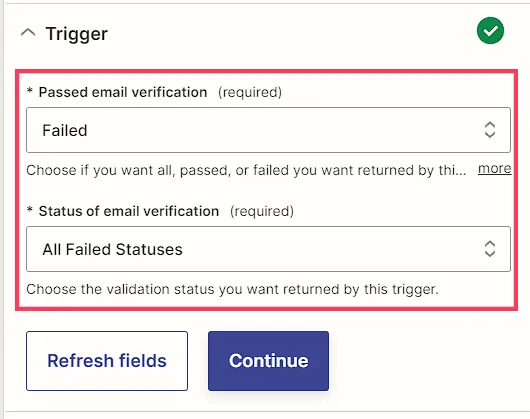Click the asterisk before Status of email verification

point(30,210)
